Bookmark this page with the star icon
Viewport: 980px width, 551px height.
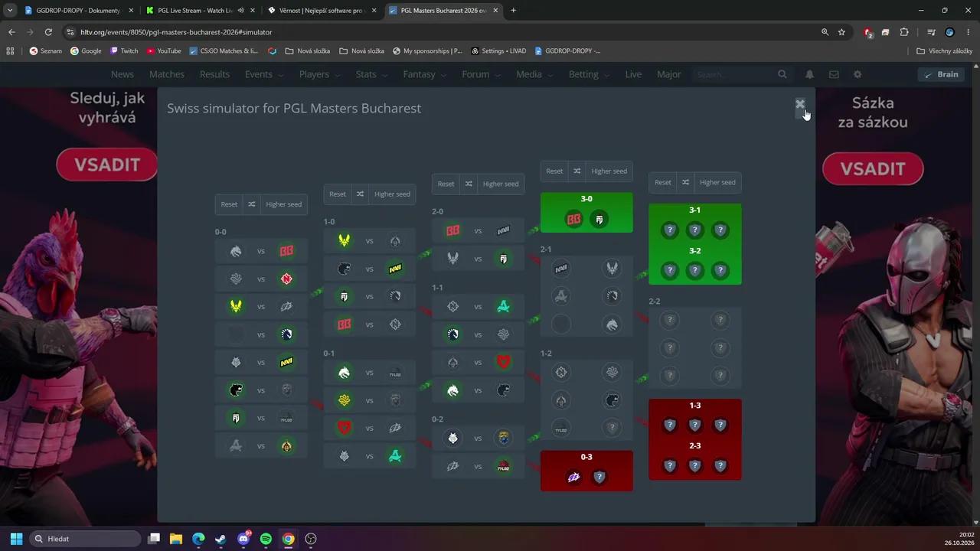[x=841, y=32]
